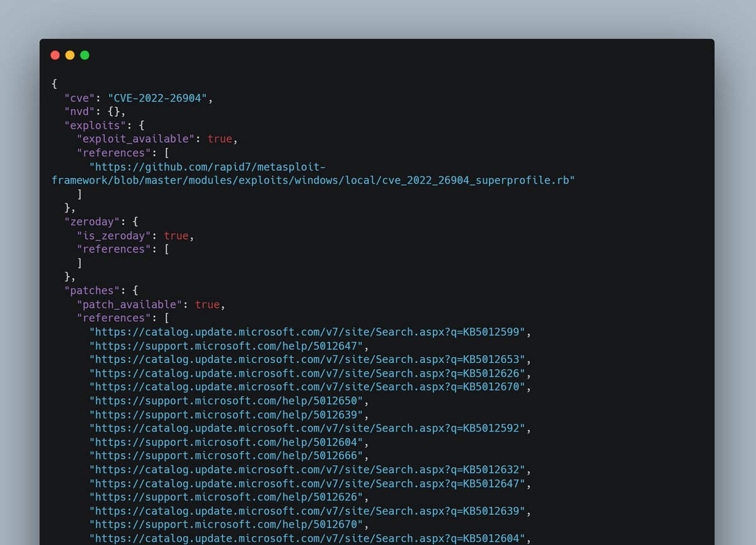This screenshot has height=545, width=756.
Task: Click the yellow minimize dot
Action: (x=70, y=55)
